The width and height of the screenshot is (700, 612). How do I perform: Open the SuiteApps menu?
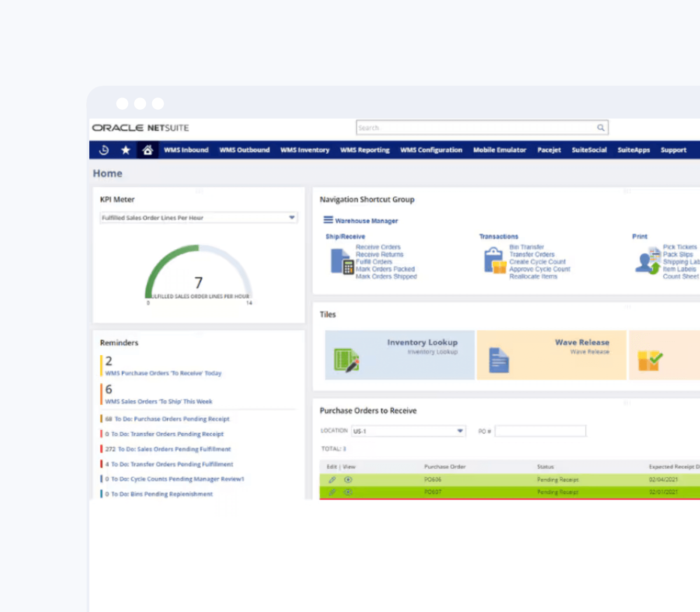click(634, 150)
